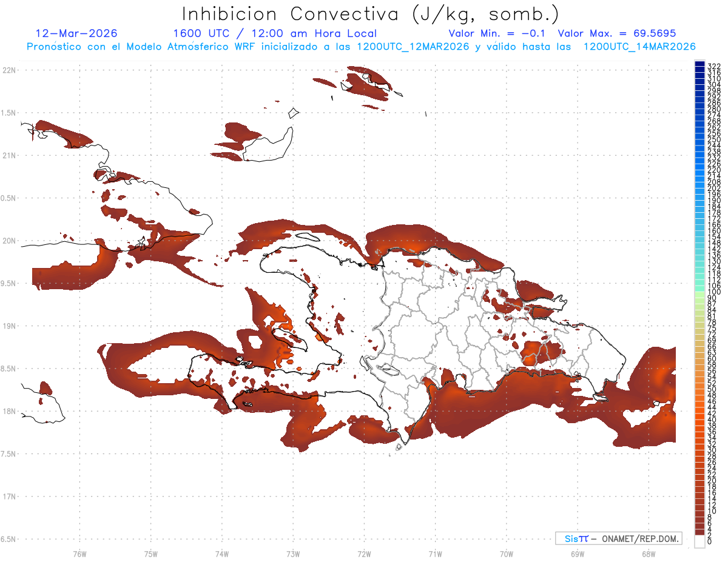728x562 pixels.
Task: Click the "19N" latitude label
Action: coord(9,326)
